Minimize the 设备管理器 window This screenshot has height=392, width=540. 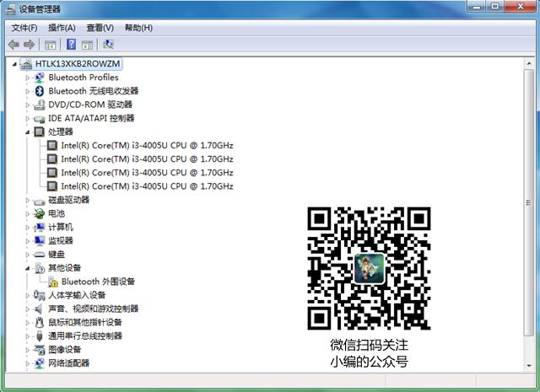(x=477, y=7)
